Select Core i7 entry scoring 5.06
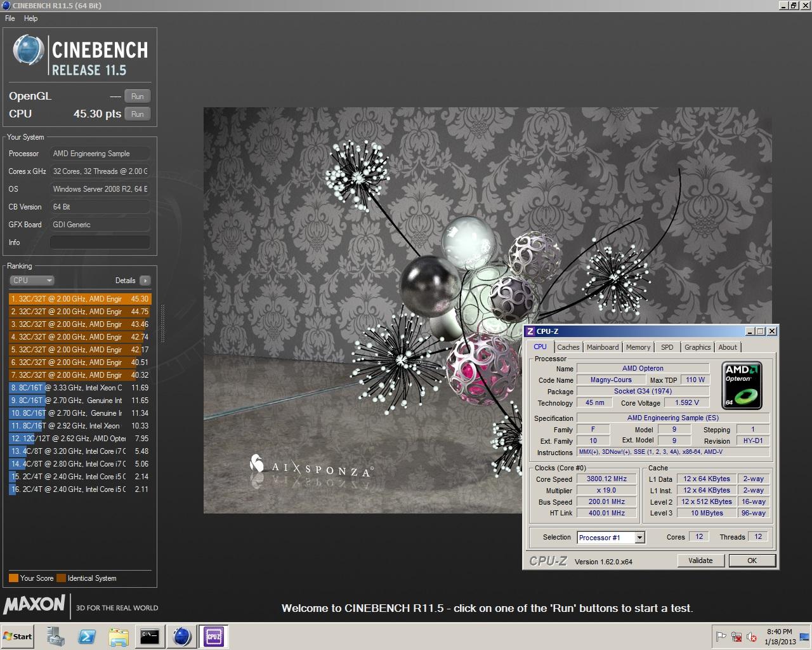812x650 pixels. point(80,464)
